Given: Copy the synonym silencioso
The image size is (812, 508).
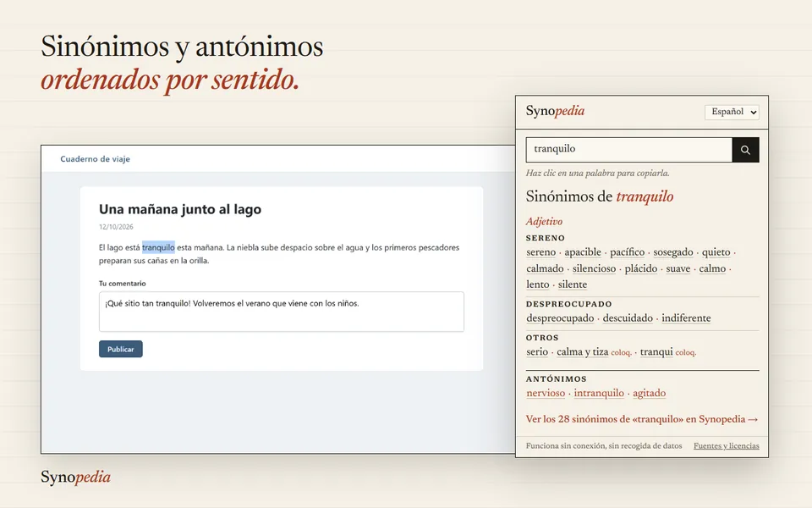Looking at the screenshot, I should (x=594, y=268).
